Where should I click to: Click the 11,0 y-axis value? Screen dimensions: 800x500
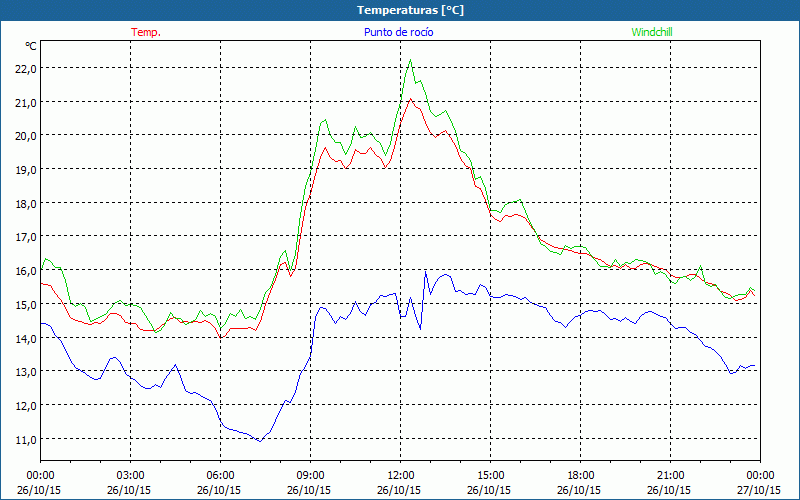26,440
